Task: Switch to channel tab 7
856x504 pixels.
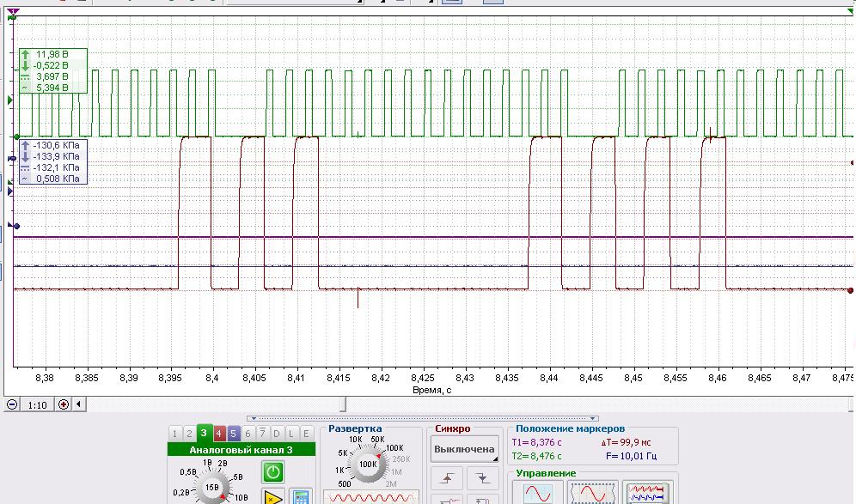Action: click(x=263, y=434)
